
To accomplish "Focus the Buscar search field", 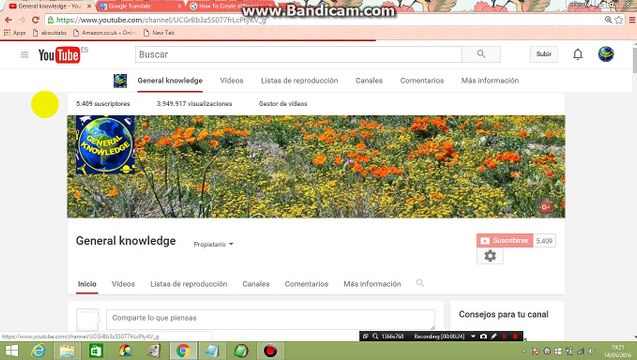I will (x=299, y=54).
